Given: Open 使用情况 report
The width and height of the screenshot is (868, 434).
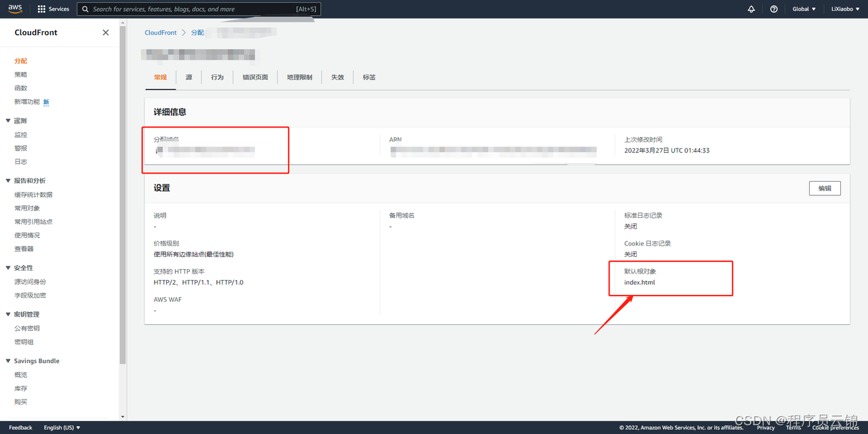Looking at the screenshot, I should coord(27,235).
